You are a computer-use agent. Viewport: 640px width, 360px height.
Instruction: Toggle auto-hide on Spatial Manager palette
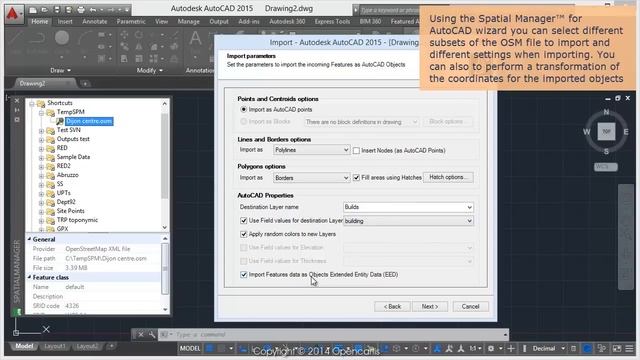17,110
